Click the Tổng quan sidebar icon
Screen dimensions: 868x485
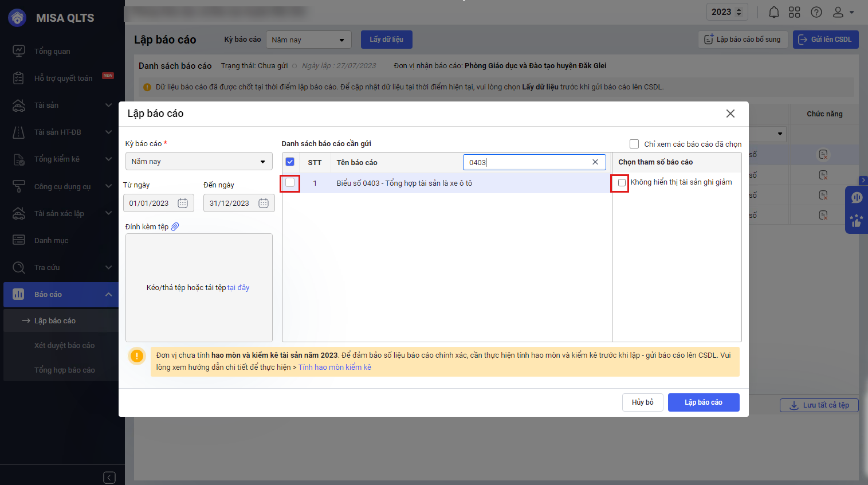pyautogui.click(x=19, y=51)
